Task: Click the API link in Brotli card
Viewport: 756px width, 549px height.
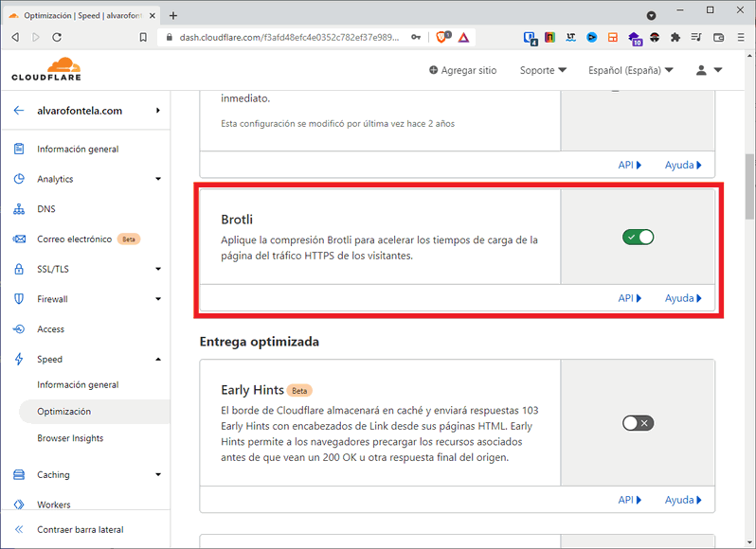Action: pos(630,298)
